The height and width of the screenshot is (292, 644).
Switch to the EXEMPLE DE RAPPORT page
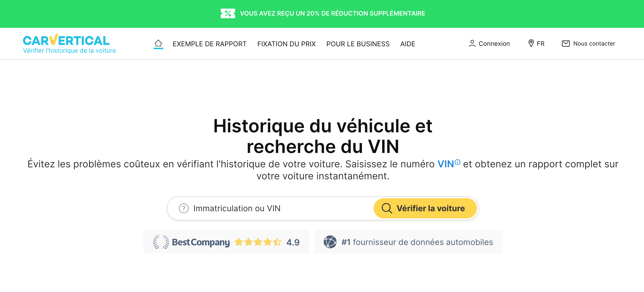point(209,44)
